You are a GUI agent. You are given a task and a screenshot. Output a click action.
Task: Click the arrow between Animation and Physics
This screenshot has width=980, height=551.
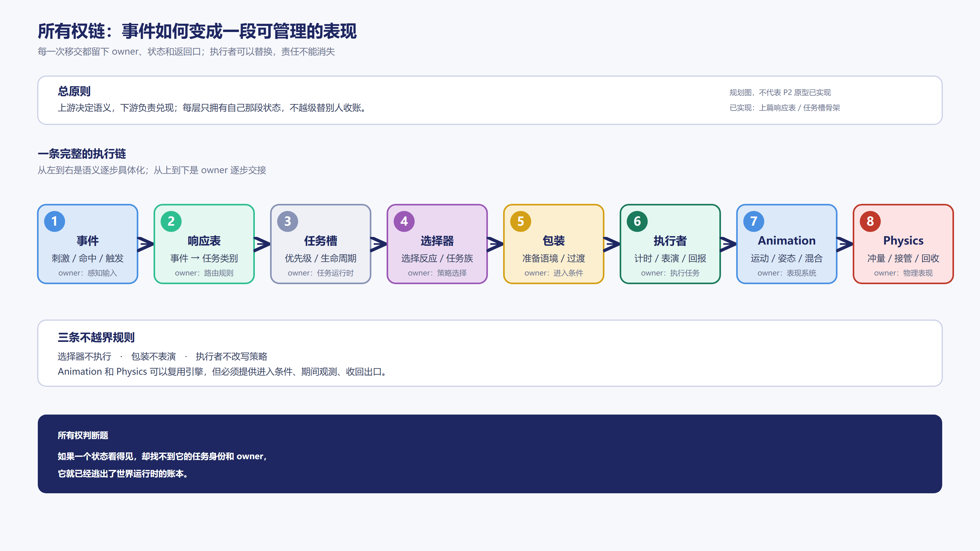click(845, 244)
